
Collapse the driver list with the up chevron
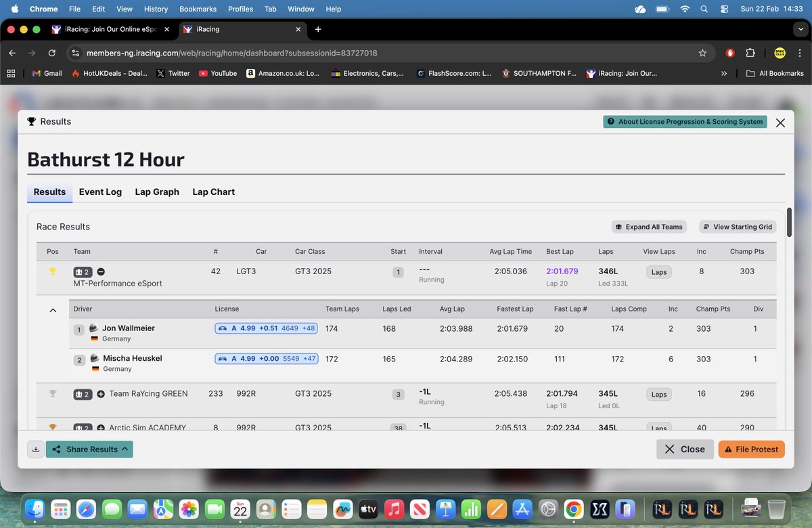[x=52, y=310]
